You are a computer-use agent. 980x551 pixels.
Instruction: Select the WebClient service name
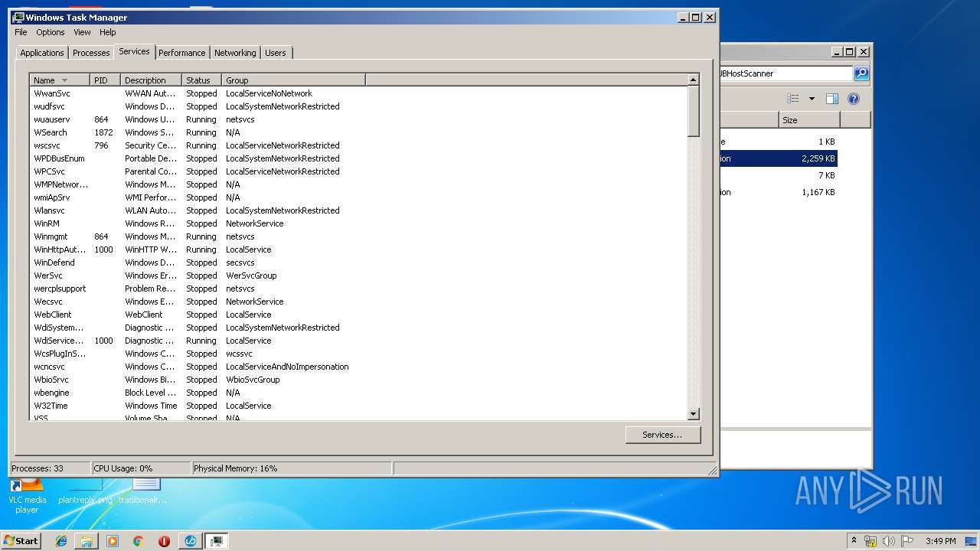pos(53,315)
